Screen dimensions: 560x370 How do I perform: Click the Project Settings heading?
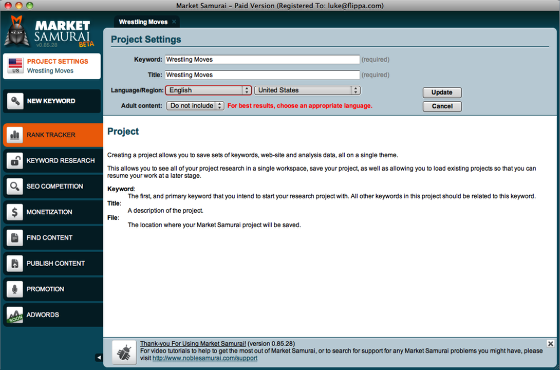click(146, 40)
